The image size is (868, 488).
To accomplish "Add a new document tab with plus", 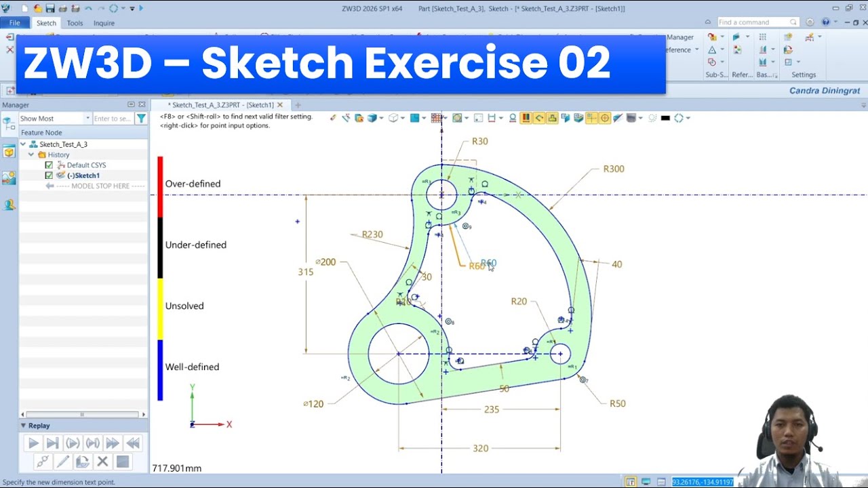I will click(297, 105).
